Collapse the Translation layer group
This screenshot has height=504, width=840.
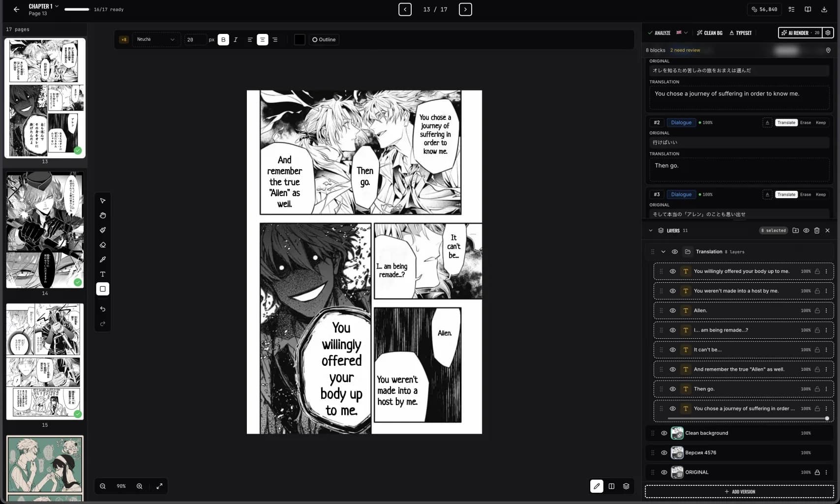click(663, 252)
